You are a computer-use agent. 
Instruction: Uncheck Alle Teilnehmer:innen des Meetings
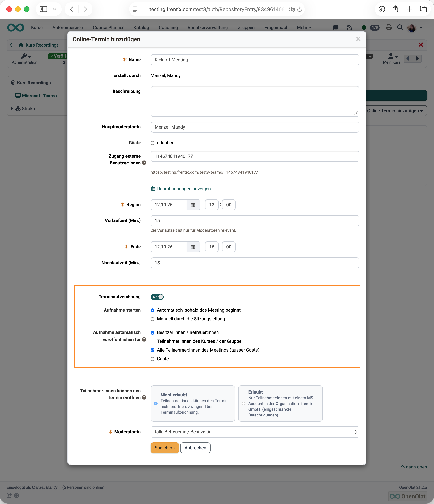[x=153, y=350]
